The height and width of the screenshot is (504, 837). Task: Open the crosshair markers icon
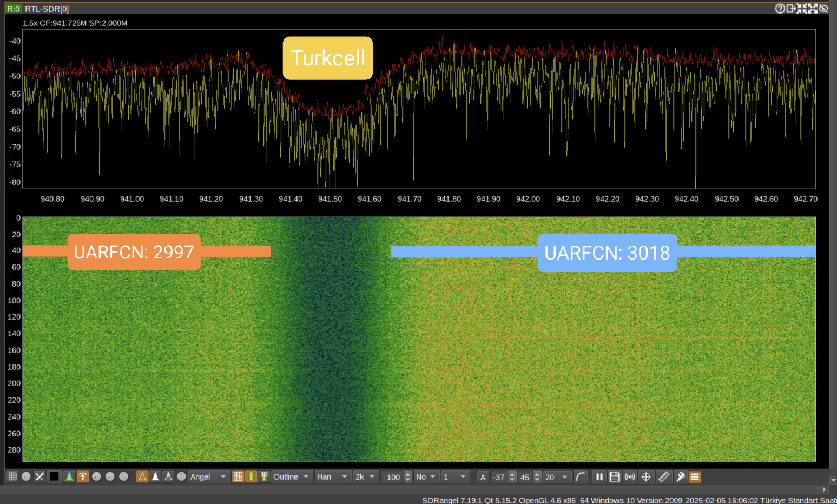point(646,476)
